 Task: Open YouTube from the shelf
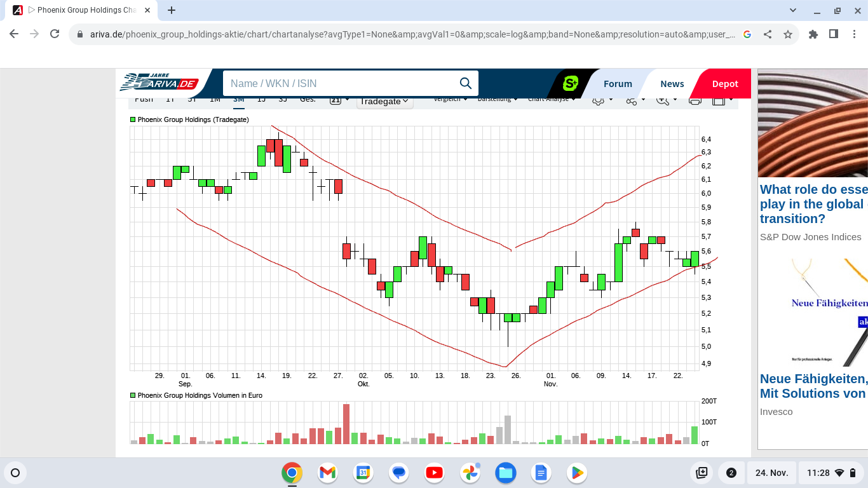coord(435,473)
